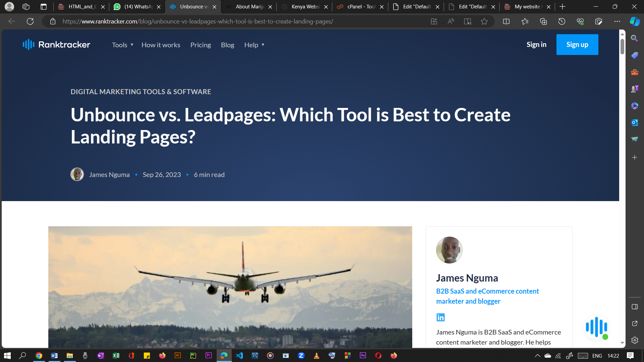The height and width of the screenshot is (362, 644).
Task: Click the Sign in link
Action: 536,45
